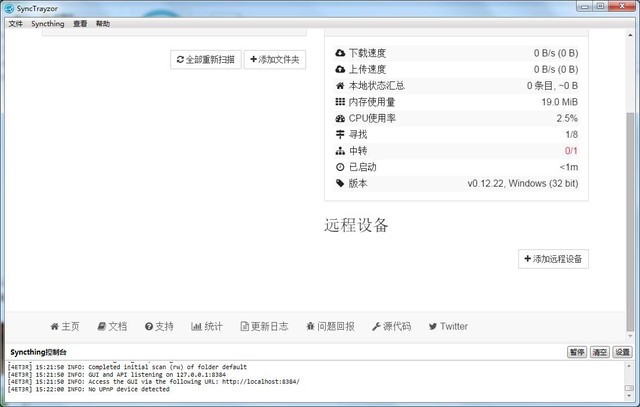
Task: Click the upload speed cloud icon
Action: pos(340,69)
